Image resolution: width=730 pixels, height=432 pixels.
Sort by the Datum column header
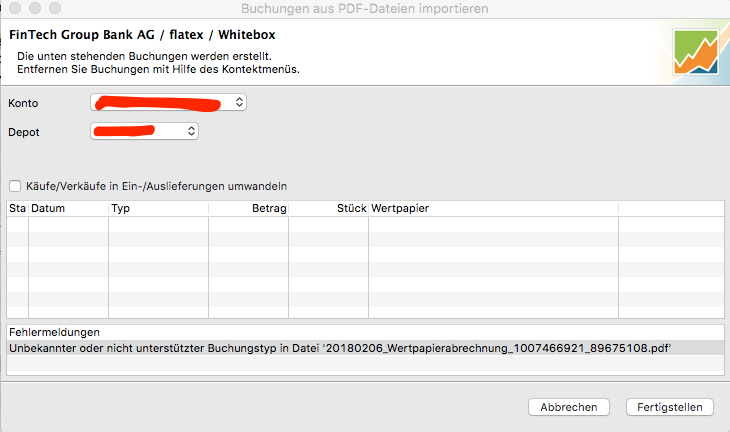tap(68, 208)
